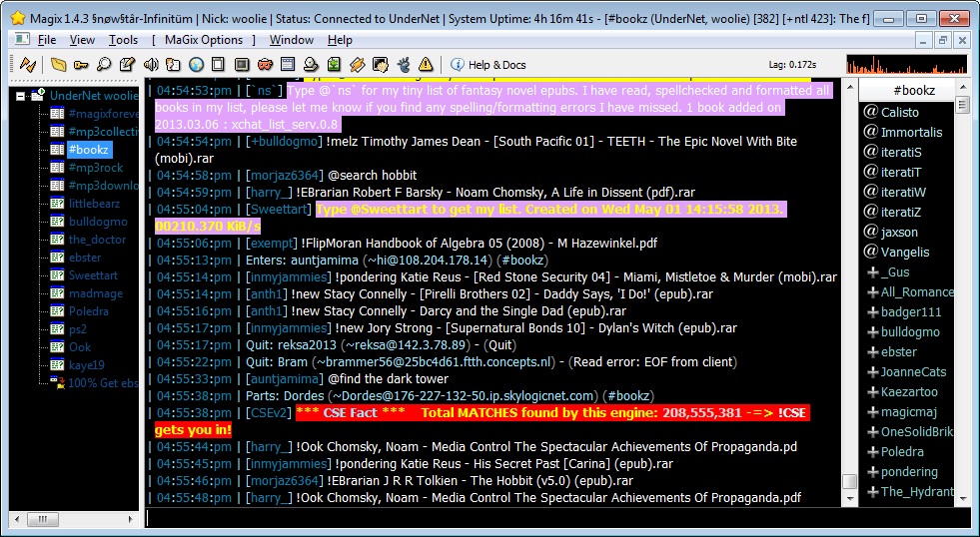980x537 pixels.
Task: Open the_doctor query window
Action: (97, 240)
